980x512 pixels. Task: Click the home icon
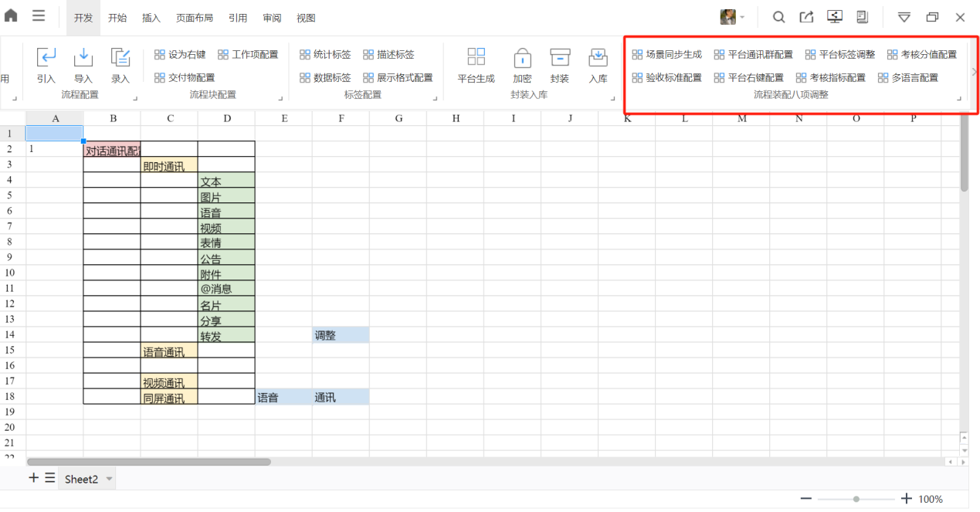(x=12, y=16)
